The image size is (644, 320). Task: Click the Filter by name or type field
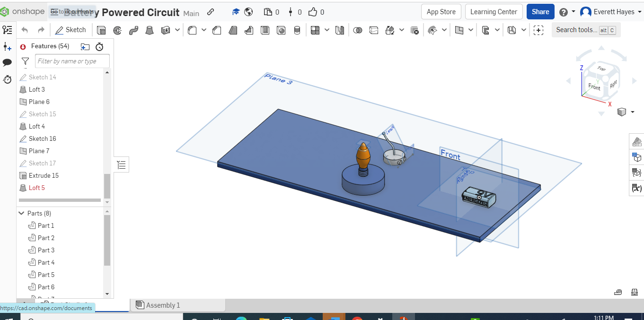click(72, 61)
